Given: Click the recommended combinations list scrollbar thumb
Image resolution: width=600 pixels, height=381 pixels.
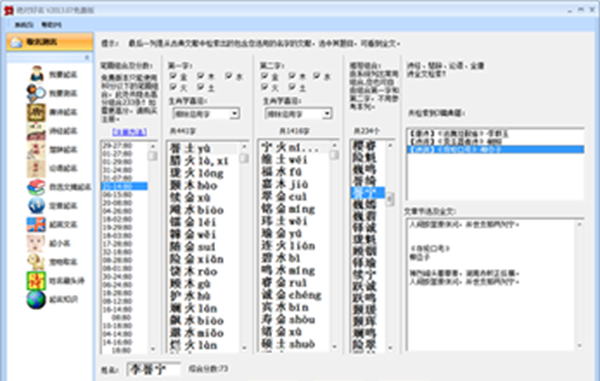Looking at the screenshot, I should click(x=390, y=199).
